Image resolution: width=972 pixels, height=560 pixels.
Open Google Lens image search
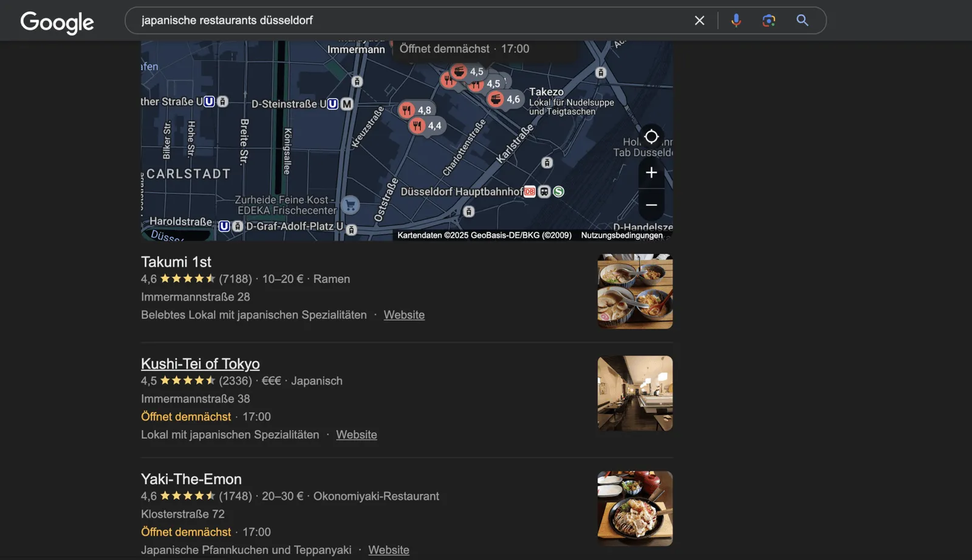(768, 21)
